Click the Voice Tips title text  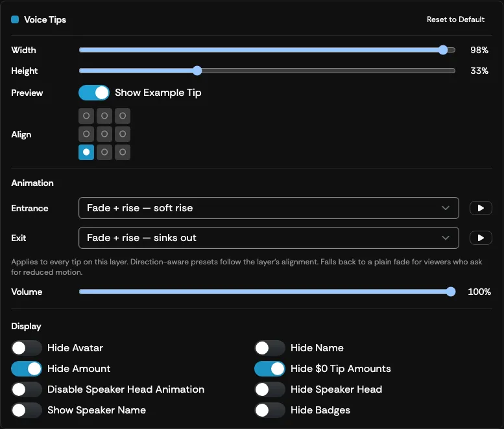pyautogui.click(x=45, y=20)
